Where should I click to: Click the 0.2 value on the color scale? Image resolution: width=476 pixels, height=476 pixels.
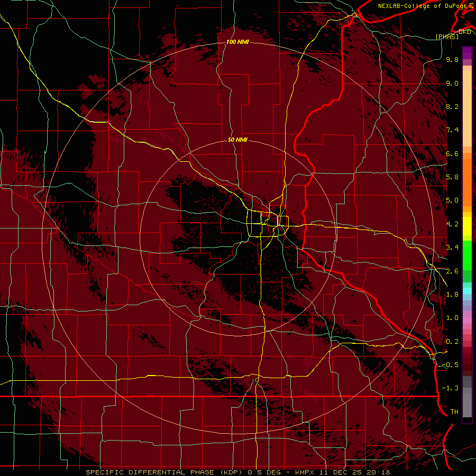pyautogui.click(x=452, y=342)
